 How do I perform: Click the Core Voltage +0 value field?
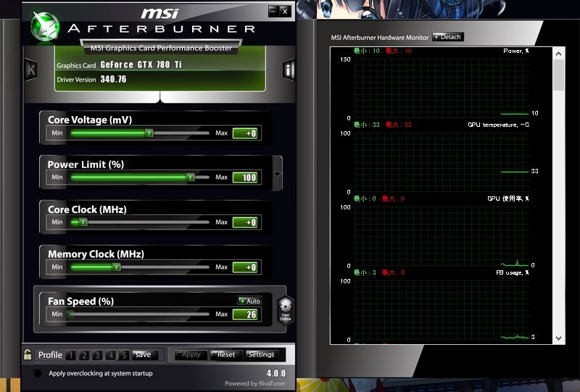pyautogui.click(x=245, y=133)
